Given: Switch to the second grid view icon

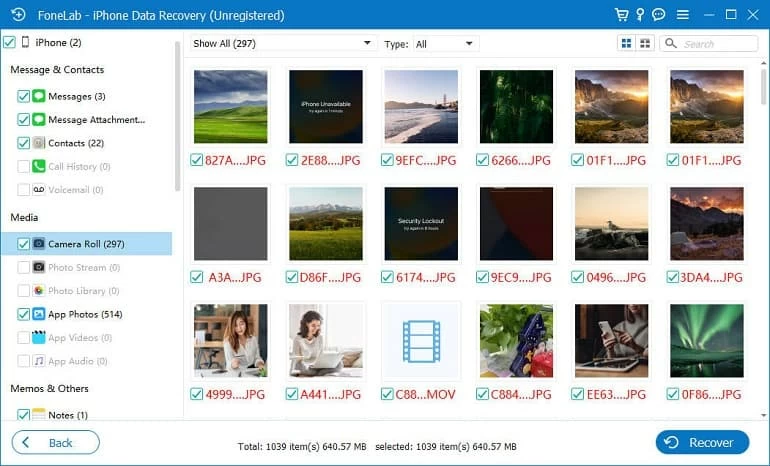Looking at the screenshot, I should point(645,44).
